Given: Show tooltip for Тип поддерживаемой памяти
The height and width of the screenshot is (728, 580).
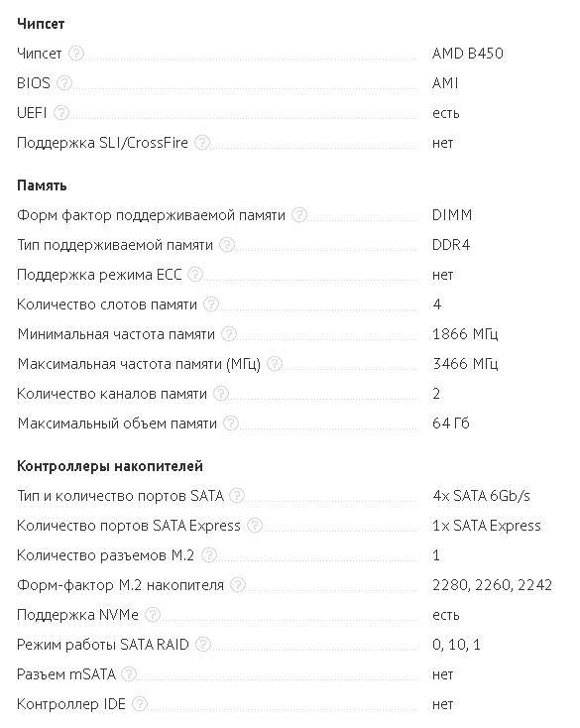Looking at the screenshot, I should coord(227,245).
